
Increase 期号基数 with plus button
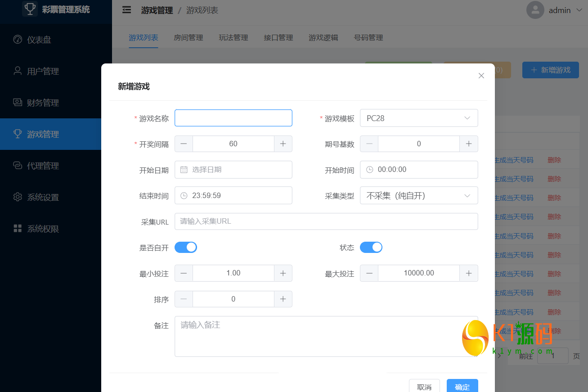tap(468, 144)
